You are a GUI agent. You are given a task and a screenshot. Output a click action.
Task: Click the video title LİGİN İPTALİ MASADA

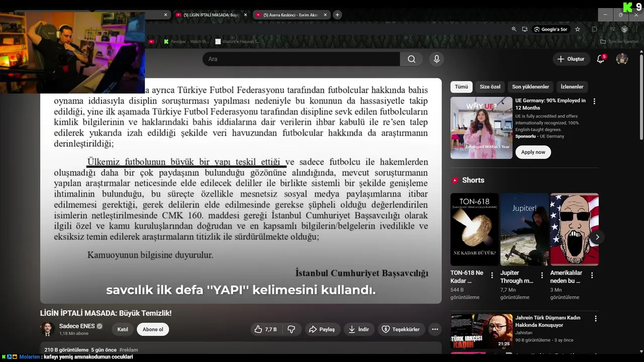coord(106,313)
